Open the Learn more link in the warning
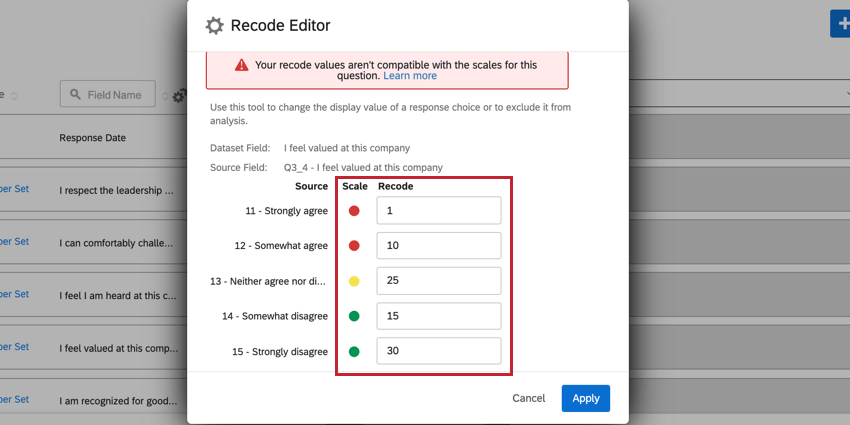850x425 pixels. point(409,76)
